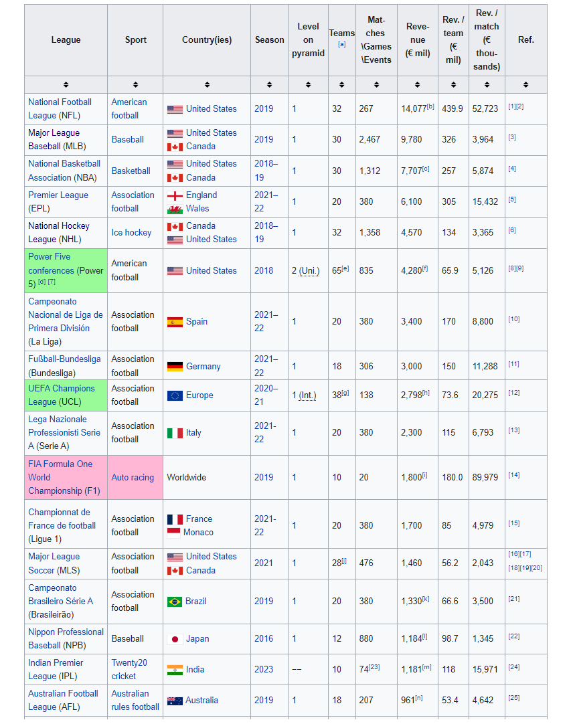Open Premier League article link
573x728 pixels.
pos(58,195)
